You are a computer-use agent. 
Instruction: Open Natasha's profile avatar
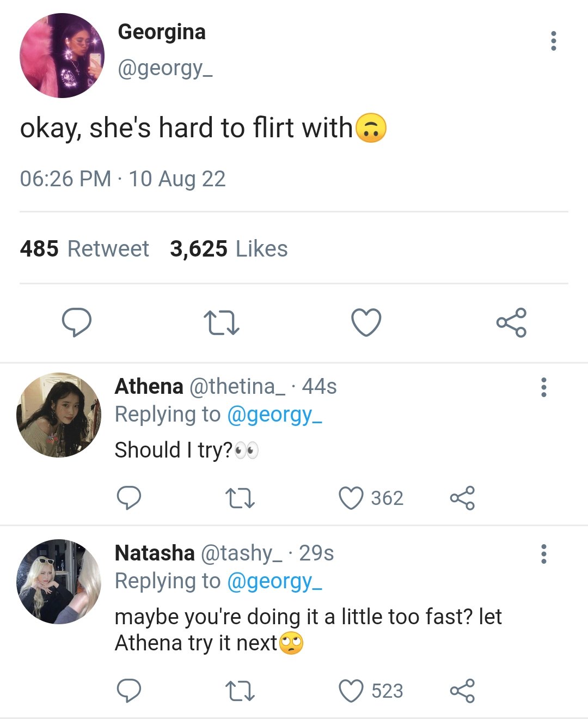click(59, 582)
